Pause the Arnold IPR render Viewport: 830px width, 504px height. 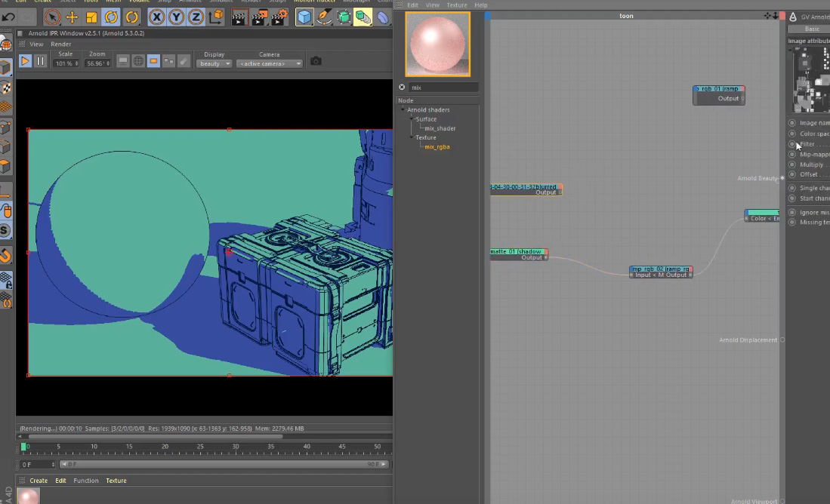coord(41,61)
